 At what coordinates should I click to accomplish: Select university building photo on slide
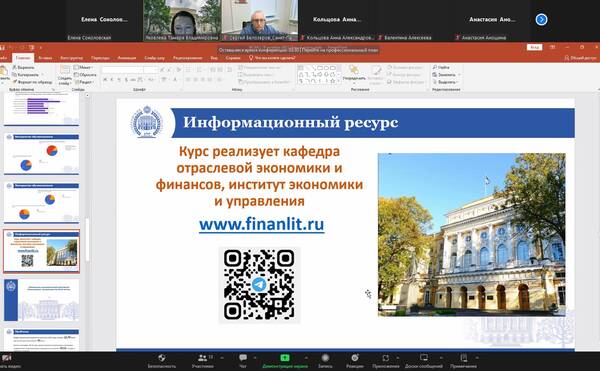[x=471, y=235]
